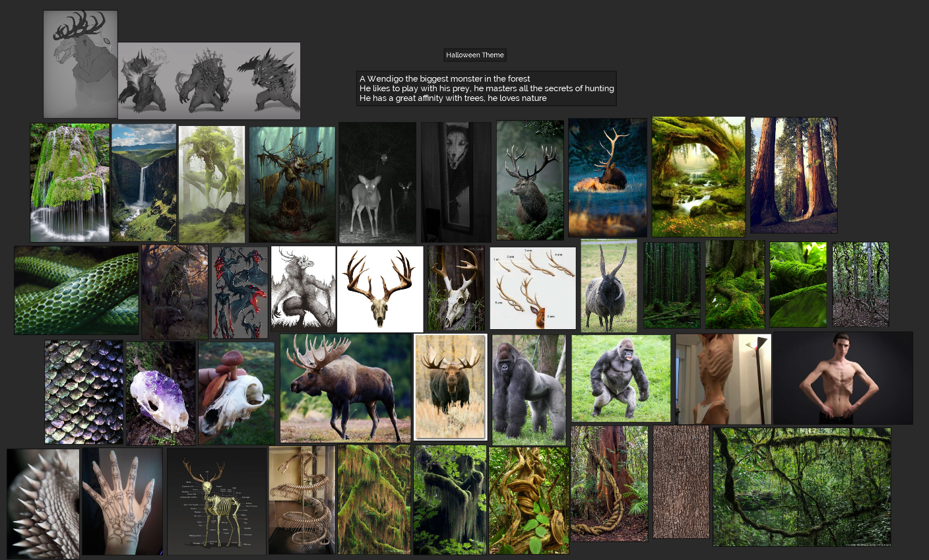This screenshot has height=560, width=929.
Task: Select the green snake scales image
Action: (x=77, y=290)
